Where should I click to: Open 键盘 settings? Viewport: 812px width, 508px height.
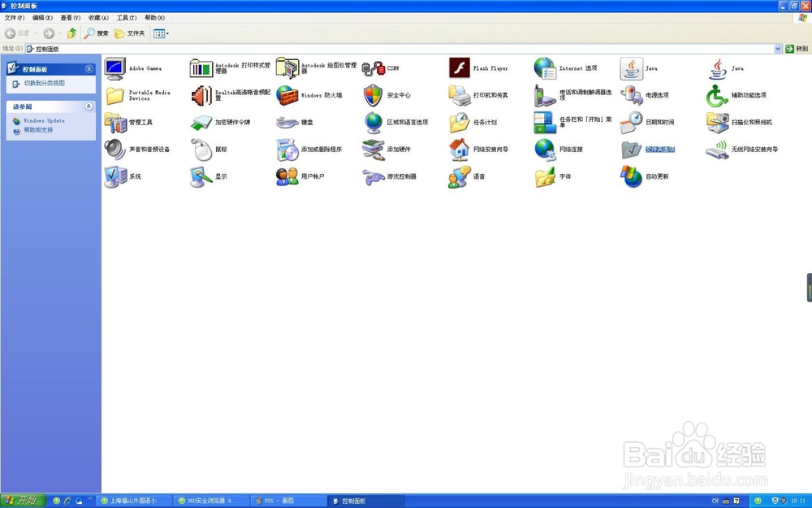point(295,123)
